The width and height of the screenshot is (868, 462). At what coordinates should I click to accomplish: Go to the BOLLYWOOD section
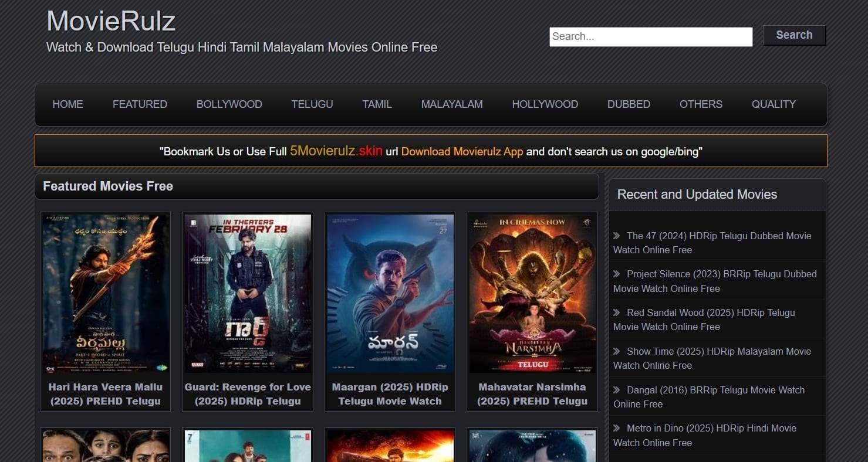(229, 104)
